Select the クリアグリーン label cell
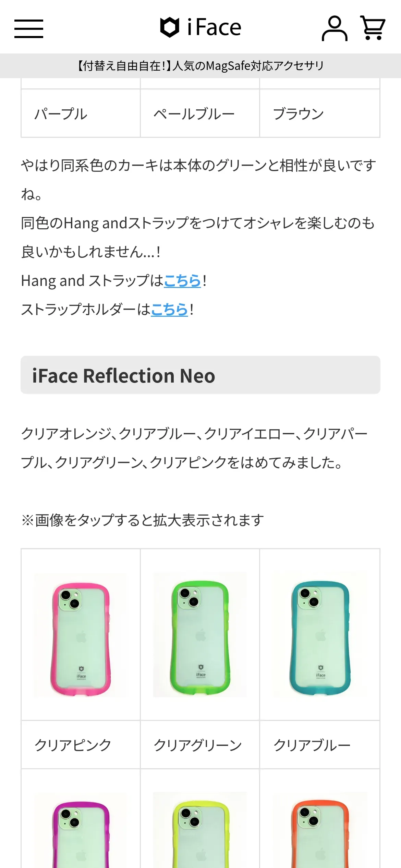This screenshot has width=401, height=868. click(200, 745)
